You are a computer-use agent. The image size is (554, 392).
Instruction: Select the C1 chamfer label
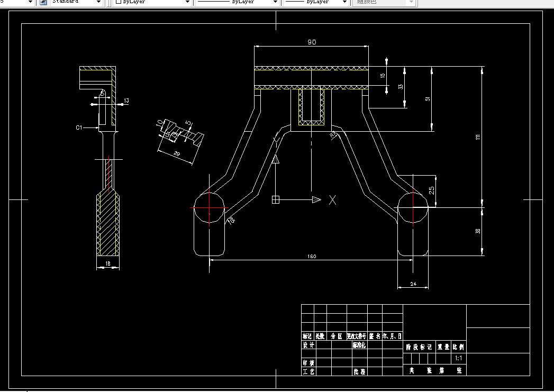[79, 127]
